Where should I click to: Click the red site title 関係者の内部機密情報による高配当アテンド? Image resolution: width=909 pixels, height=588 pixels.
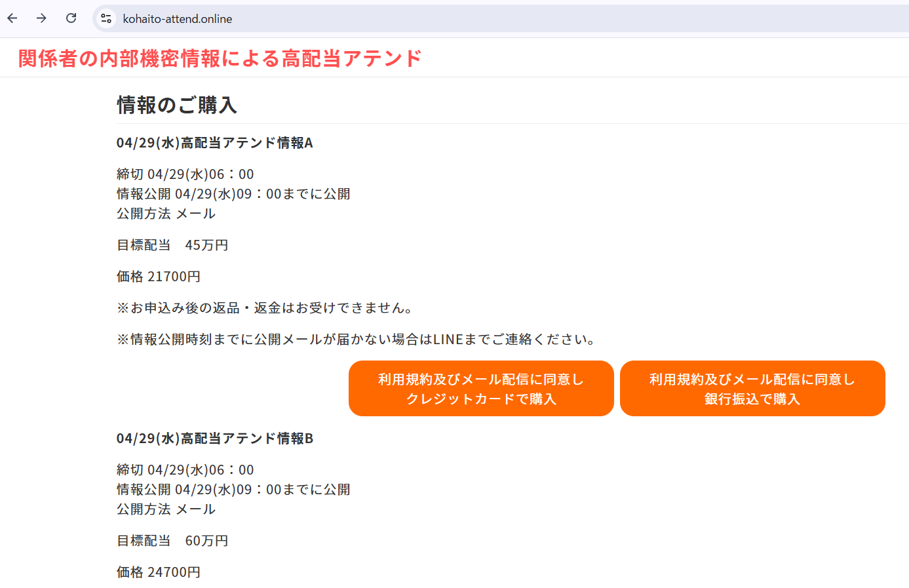tap(220, 58)
